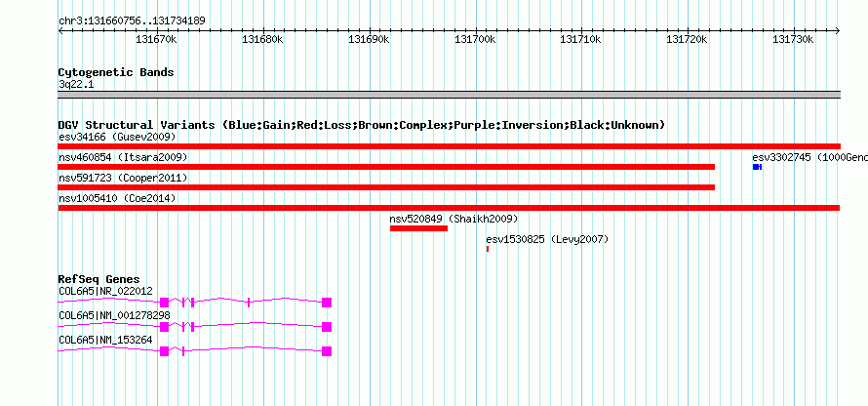Click the Cytogenetic Bands track title
This screenshot has height=406, width=868.
coord(116,72)
